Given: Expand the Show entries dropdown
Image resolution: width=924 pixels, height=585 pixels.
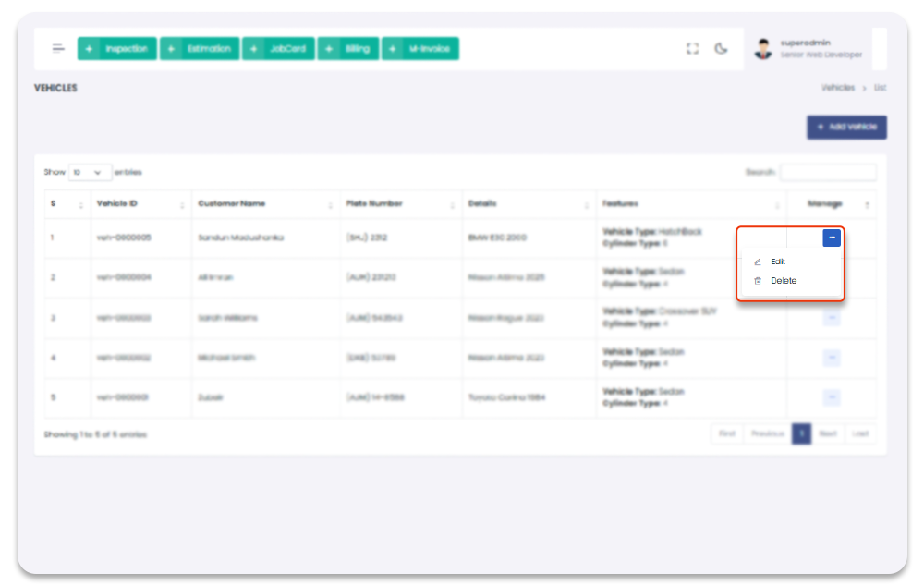Looking at the screenshot, I should [x=90, y=172].
